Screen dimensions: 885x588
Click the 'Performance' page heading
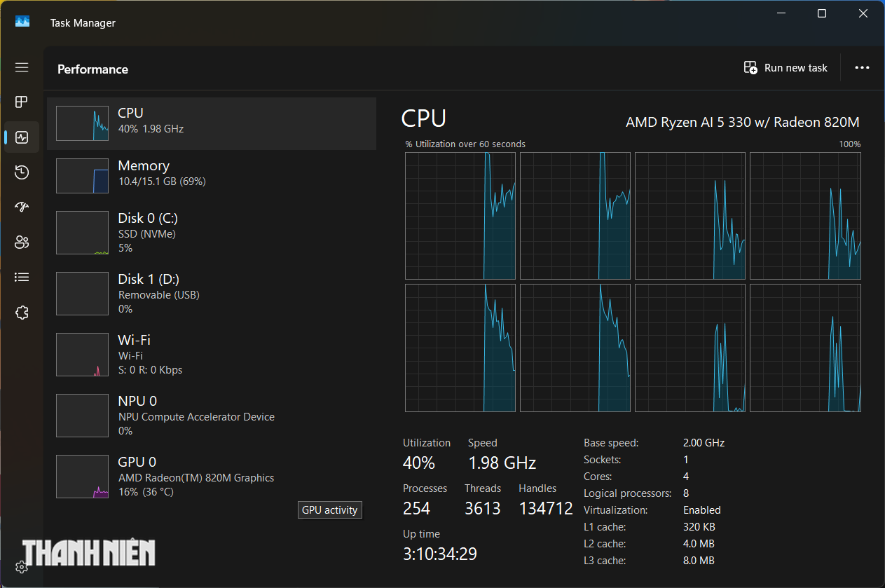(x=92, y=69)
